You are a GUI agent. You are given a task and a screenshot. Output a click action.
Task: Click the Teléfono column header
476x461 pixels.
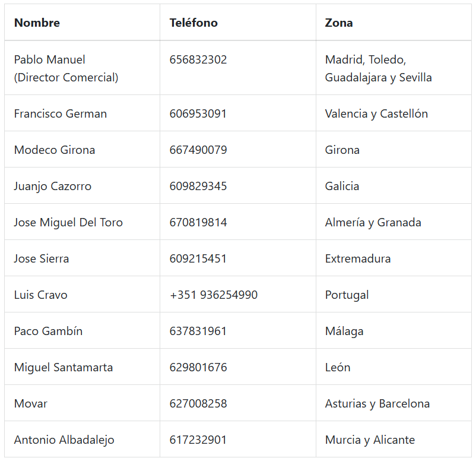pos(193,23)
